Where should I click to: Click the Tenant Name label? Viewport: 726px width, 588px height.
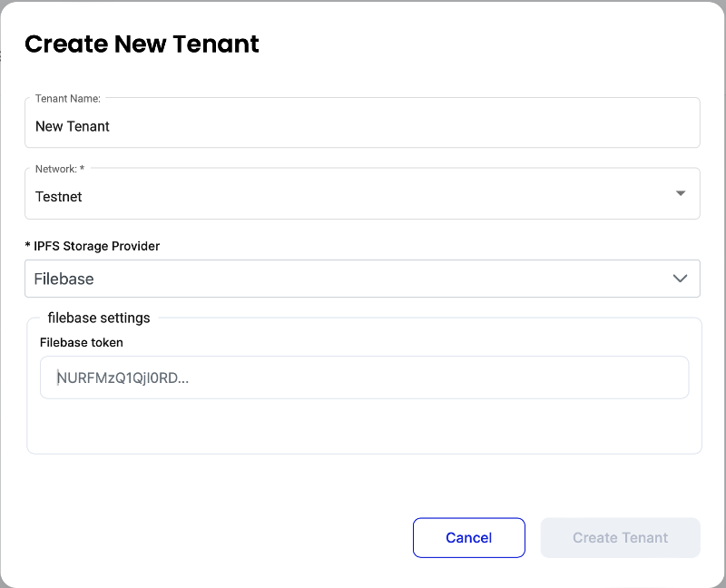(x=67, y=98)
